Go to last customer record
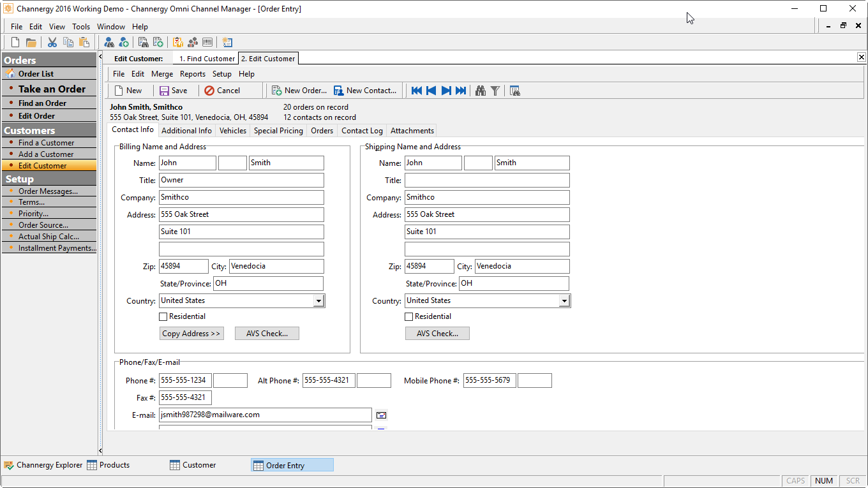The image size is (868, 488). (x=461, y=91)
